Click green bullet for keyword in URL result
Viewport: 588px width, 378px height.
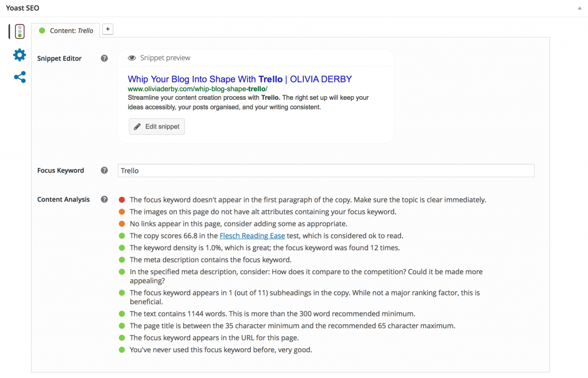122,337
